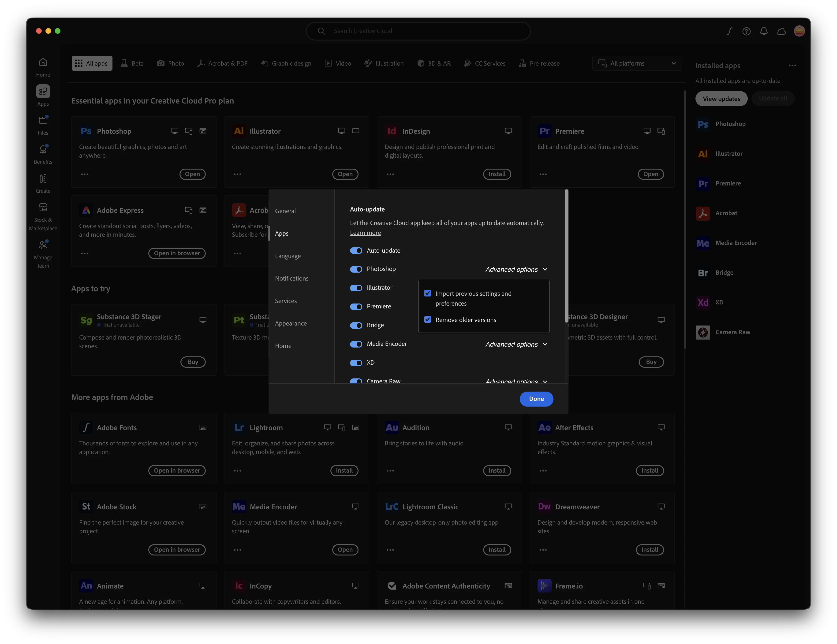Screen dimensions: 837x644
Task: Click the Adobe Fonts icon in top bar
Action: pyautogui.click(x=729, y=31)
